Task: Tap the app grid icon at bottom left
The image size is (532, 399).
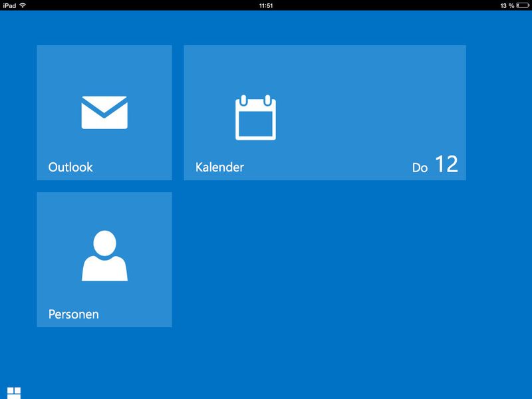Action: click(14, 393)
